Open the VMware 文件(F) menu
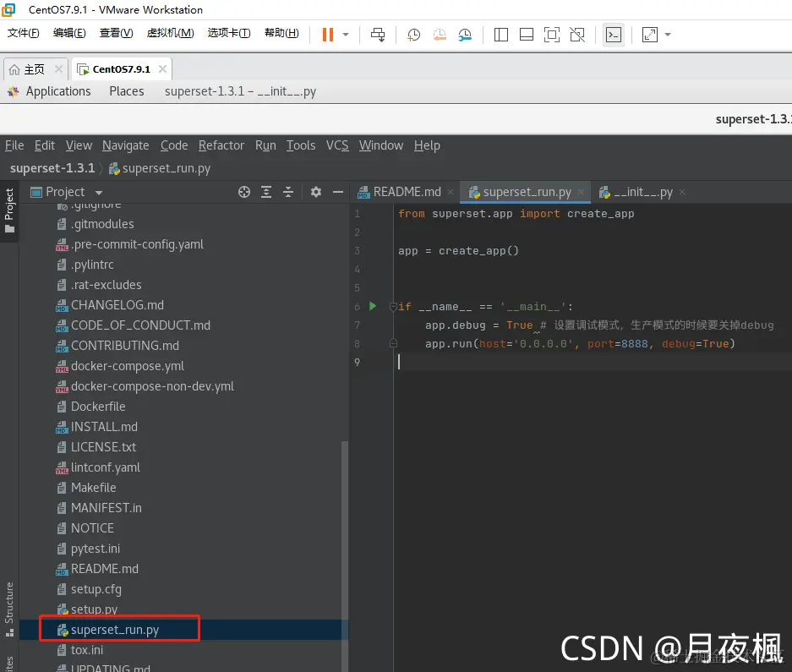792x672 pixels. 23,33
